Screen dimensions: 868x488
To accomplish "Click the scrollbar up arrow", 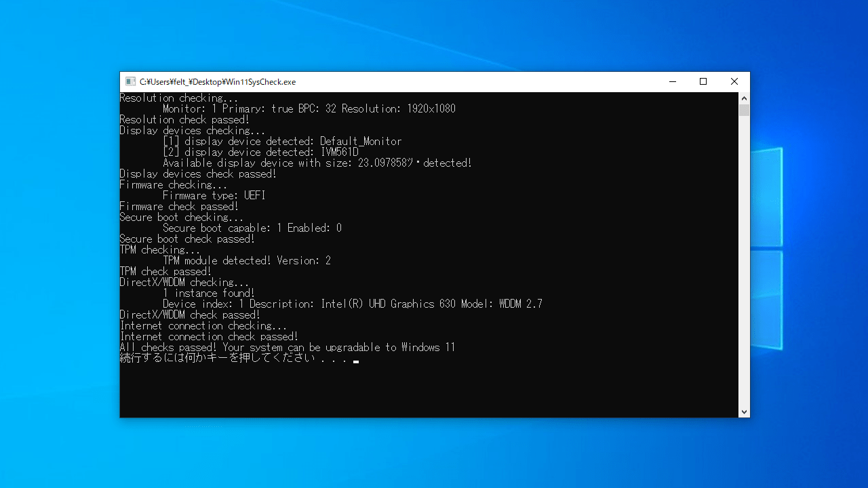I will (744, 98).
